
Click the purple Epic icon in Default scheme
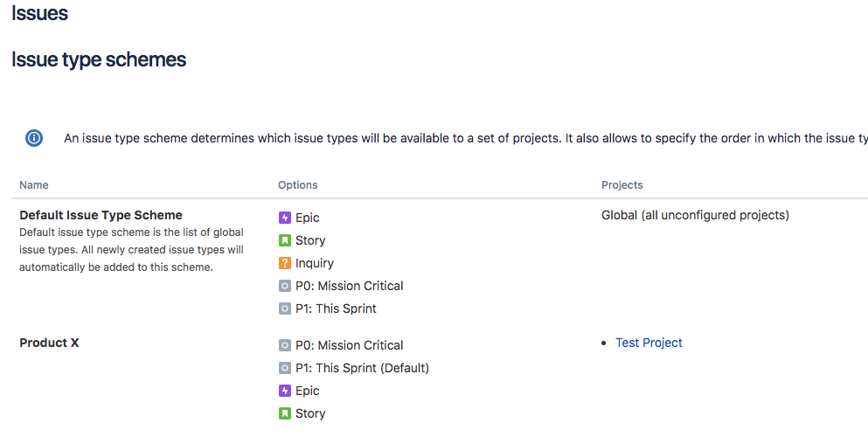285,218
